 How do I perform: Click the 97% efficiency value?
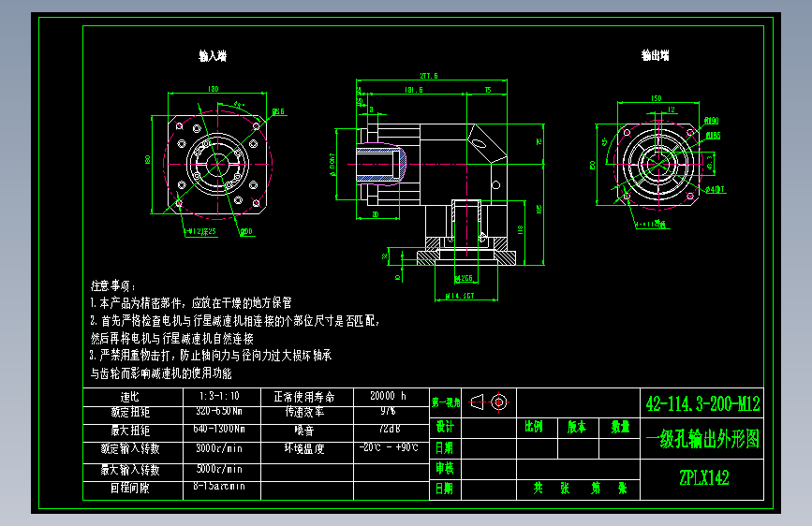388,411
